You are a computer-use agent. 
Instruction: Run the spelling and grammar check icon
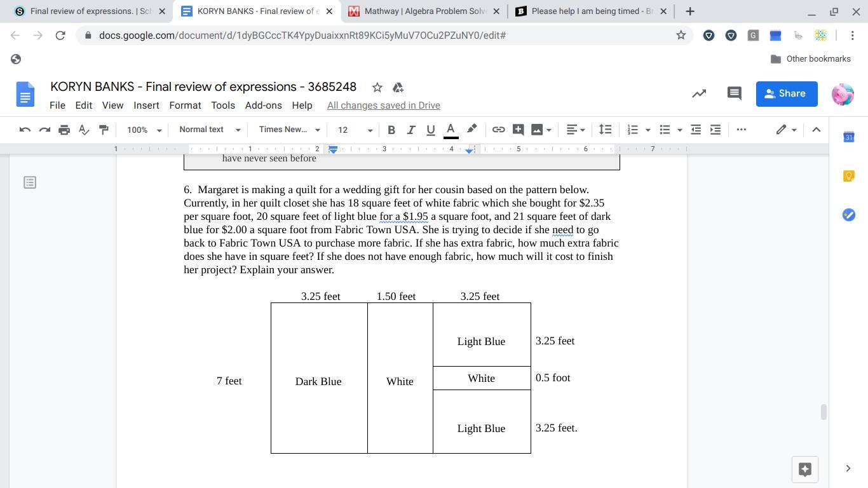84,130
